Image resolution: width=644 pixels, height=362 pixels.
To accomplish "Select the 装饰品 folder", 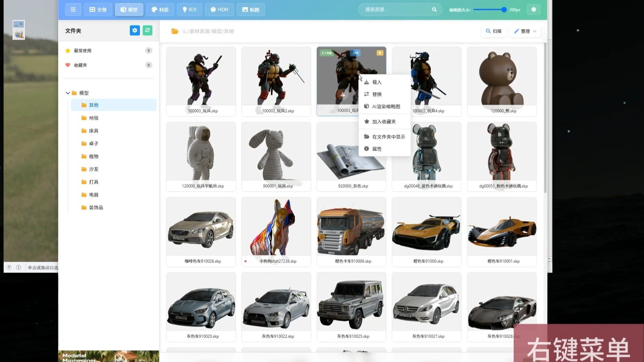I will (x=113, y=208).
